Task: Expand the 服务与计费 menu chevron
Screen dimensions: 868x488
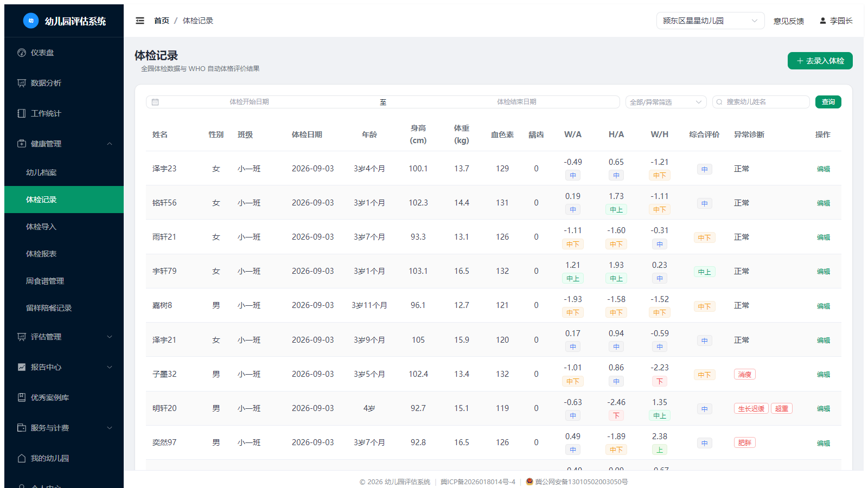Action: click(x=110, y=428)
